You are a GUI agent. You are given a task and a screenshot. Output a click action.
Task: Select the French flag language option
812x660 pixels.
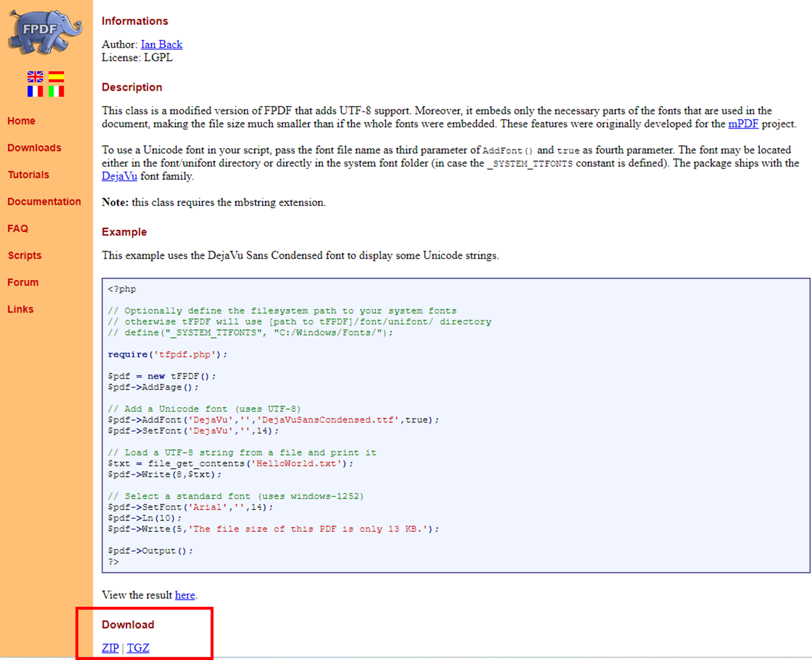tap(35, 91)
